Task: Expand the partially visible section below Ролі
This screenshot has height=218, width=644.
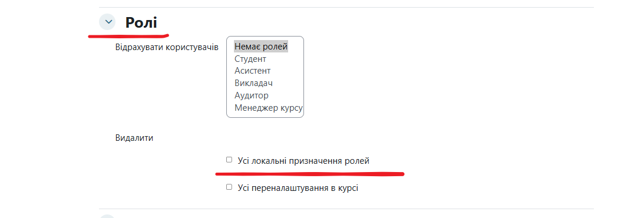Action: 108,216
